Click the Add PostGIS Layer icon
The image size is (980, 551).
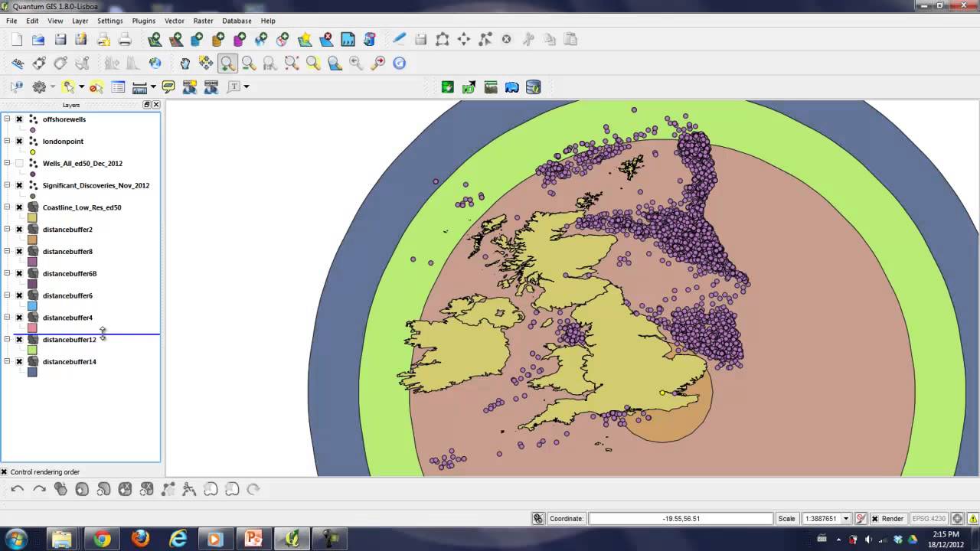(198, 40)
